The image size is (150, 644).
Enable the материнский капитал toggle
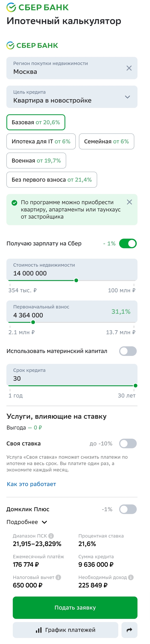point(128,351)
